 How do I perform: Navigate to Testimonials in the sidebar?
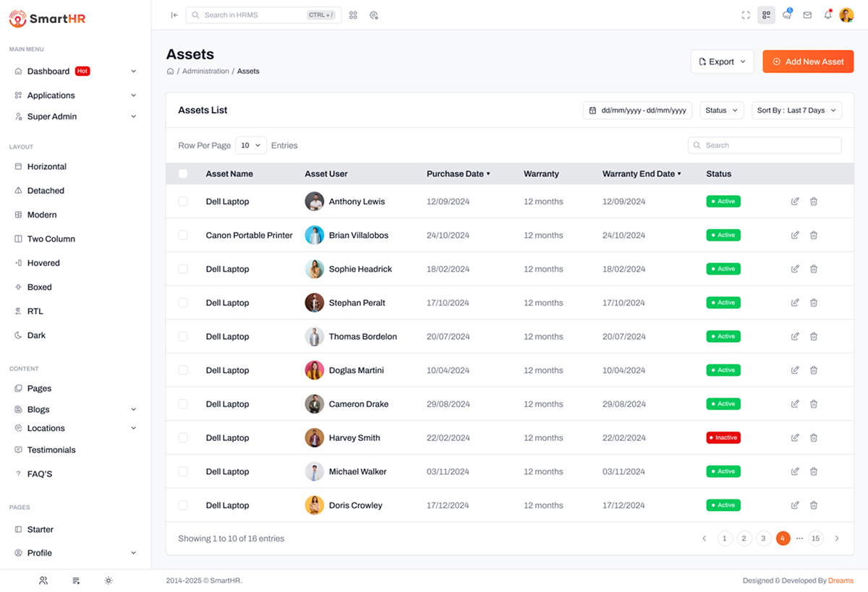pyautogui.click(x=53, y=450)
